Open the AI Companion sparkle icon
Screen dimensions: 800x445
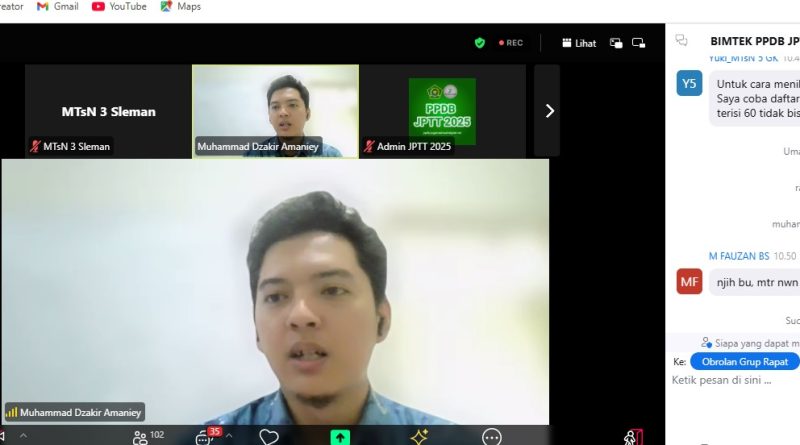tap(419, 437)
